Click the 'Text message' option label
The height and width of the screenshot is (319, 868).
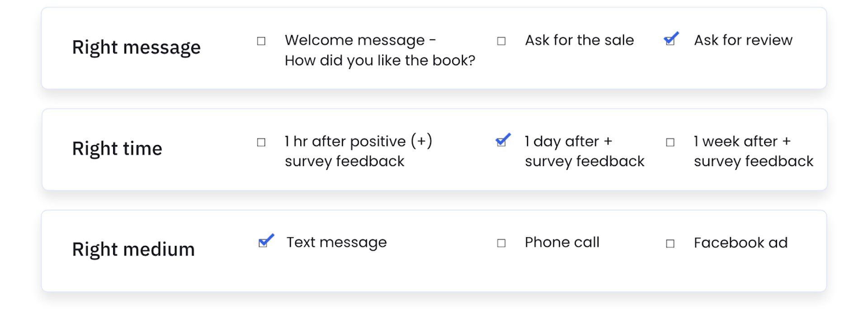tap(336, 243)
